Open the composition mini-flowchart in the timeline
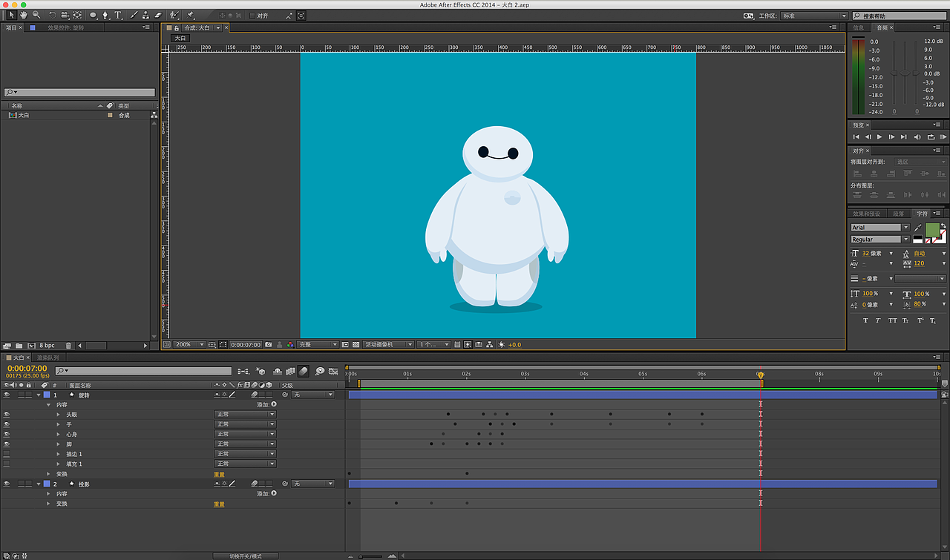The width and height of the screenshot is (950, 560). tap(243, 371)
